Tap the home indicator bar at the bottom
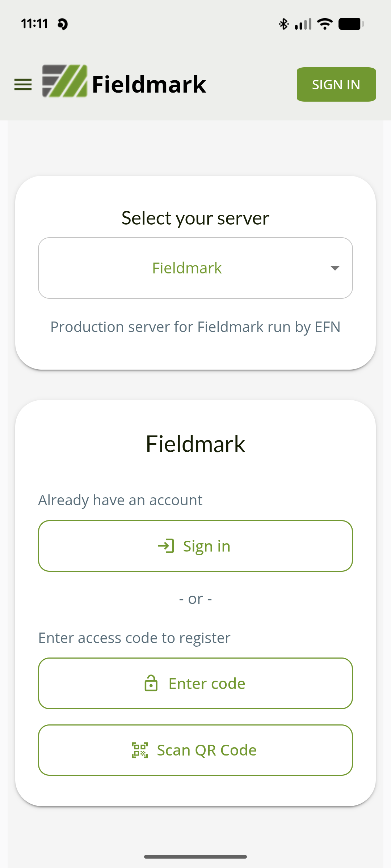The image size is (391, 868). (x=195, y=856)
